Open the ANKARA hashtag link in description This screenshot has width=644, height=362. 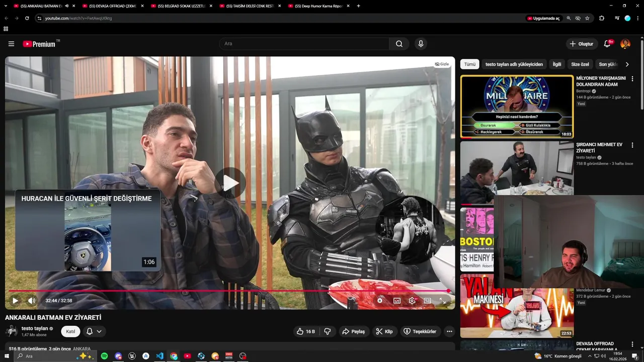coord(82,348)
